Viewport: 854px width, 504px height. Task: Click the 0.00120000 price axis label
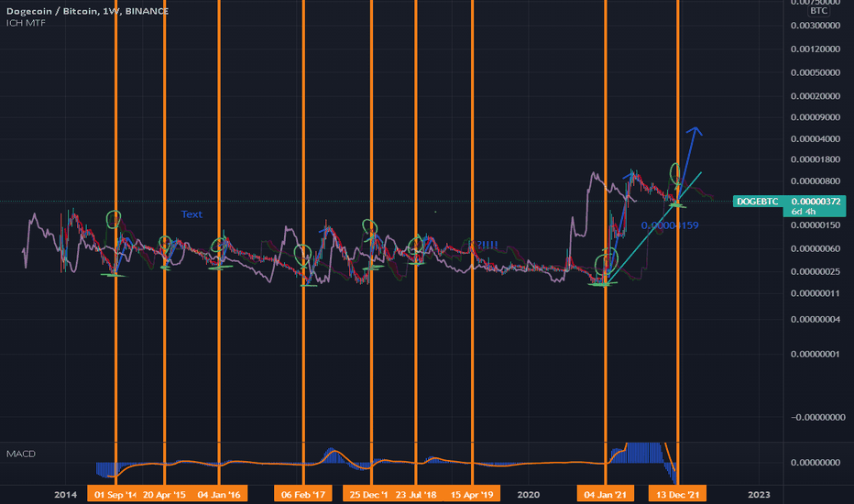tap(816, 49)
